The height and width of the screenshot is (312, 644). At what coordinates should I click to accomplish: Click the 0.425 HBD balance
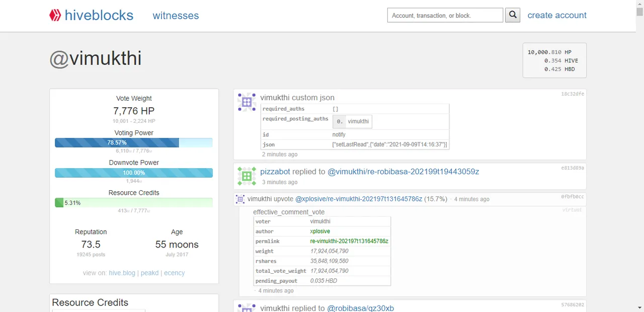(559, 69)
